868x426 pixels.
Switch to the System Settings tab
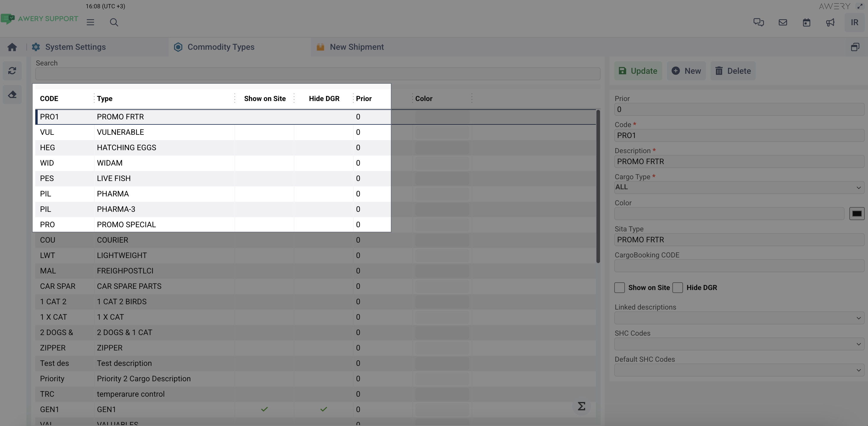pyautogui.click(x=75, y=47)
